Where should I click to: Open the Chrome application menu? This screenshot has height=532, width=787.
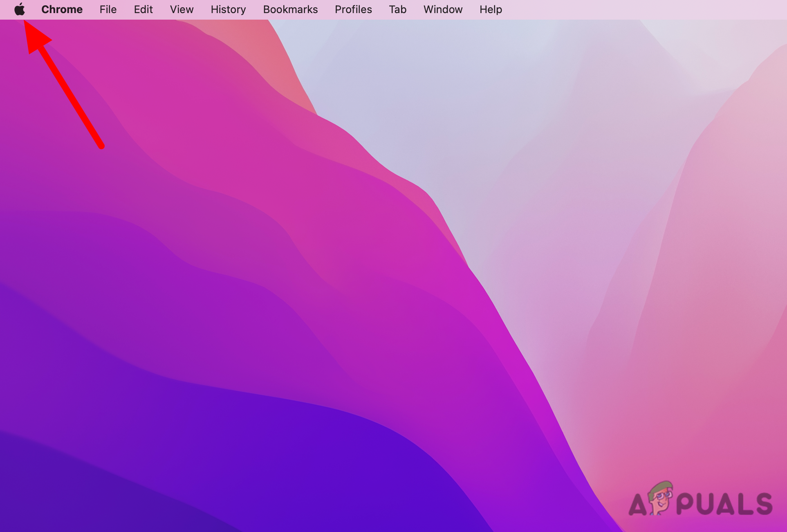click(62, 9)
